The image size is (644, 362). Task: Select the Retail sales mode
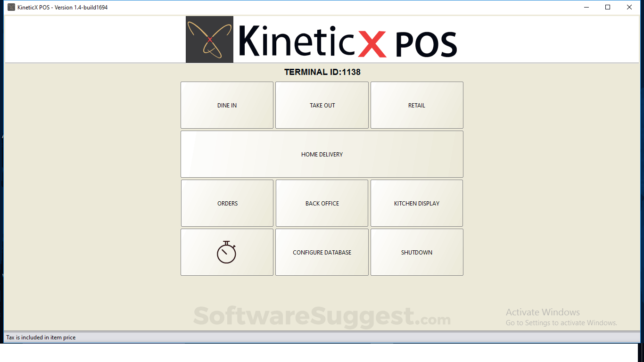point(417,105)
